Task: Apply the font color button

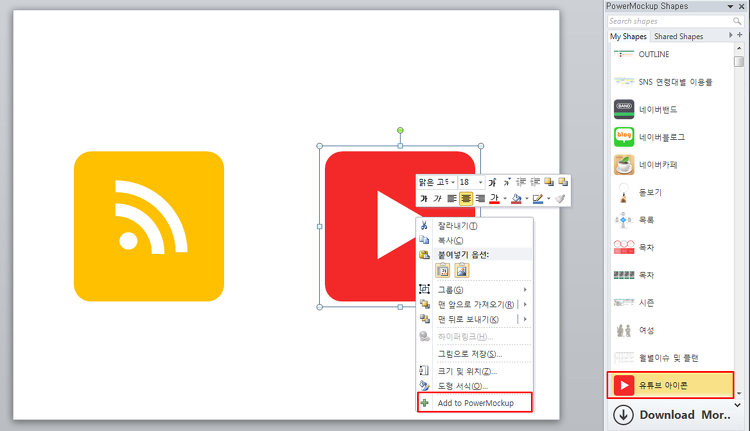Action: [495, 199]
